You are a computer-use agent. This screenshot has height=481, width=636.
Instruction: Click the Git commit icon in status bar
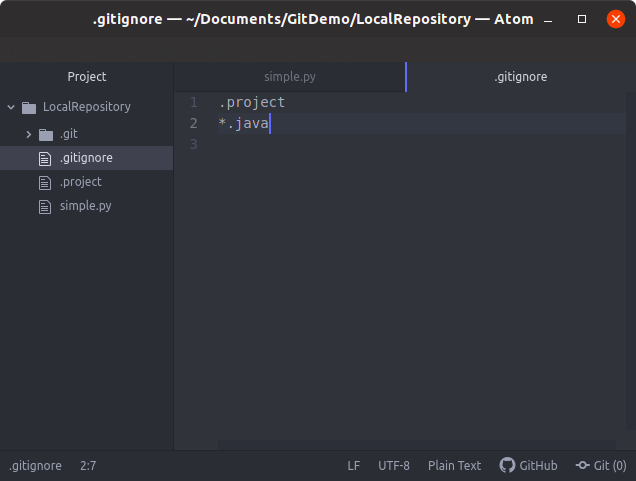pyautogui.click(x=582, y=465)
